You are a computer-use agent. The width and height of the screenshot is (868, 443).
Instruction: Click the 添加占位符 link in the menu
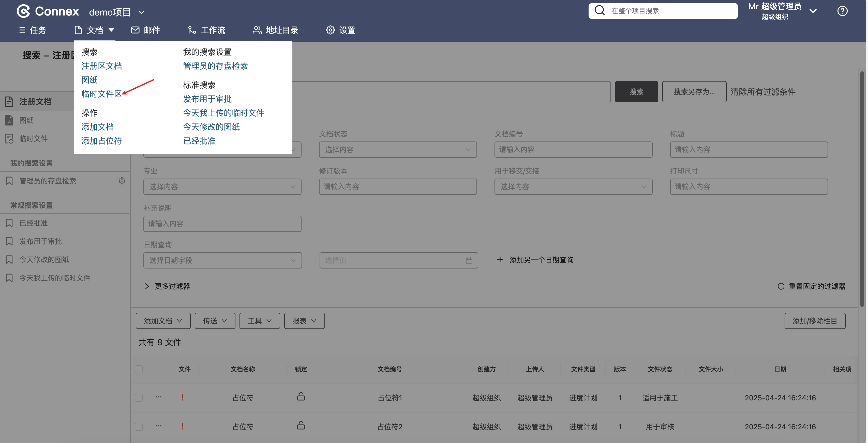(101, 141)
